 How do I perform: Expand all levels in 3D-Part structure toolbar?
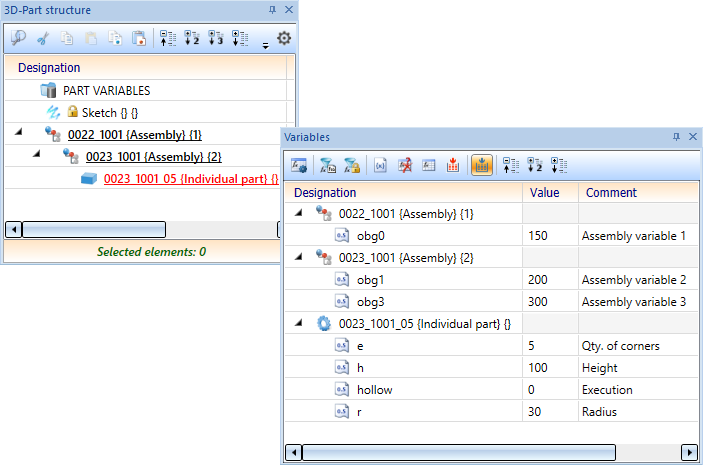240,39
